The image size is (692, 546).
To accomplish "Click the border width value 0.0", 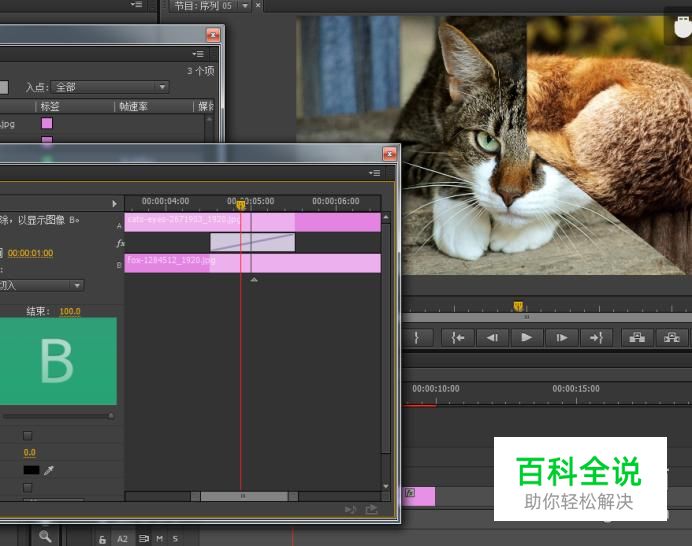I will [x=30, y=452].
